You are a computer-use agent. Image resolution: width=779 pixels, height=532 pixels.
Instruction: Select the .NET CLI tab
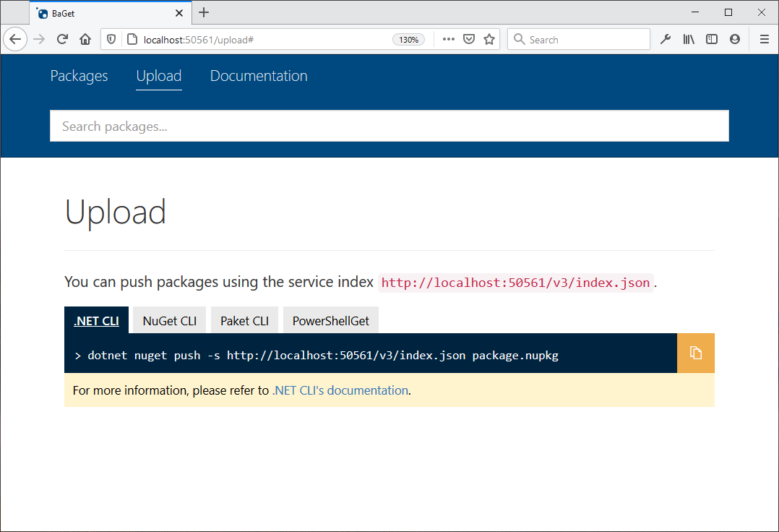[x=96, y=320]
